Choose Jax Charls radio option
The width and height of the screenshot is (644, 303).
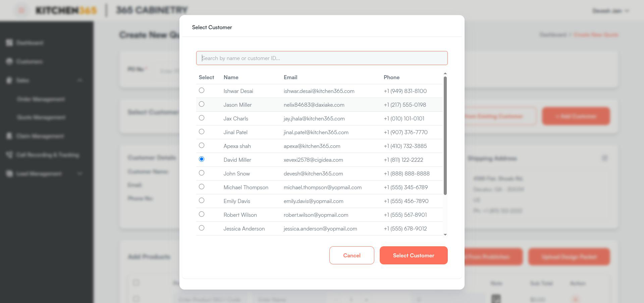click(x=202, y=118)
